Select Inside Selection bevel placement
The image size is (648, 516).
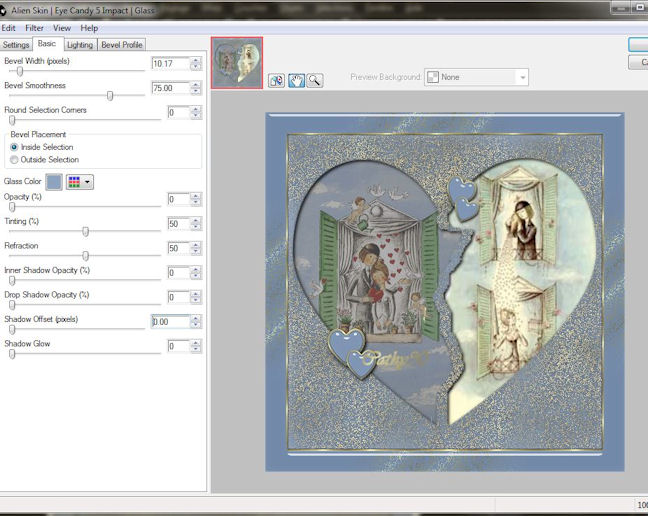click(x=42, y=147)
